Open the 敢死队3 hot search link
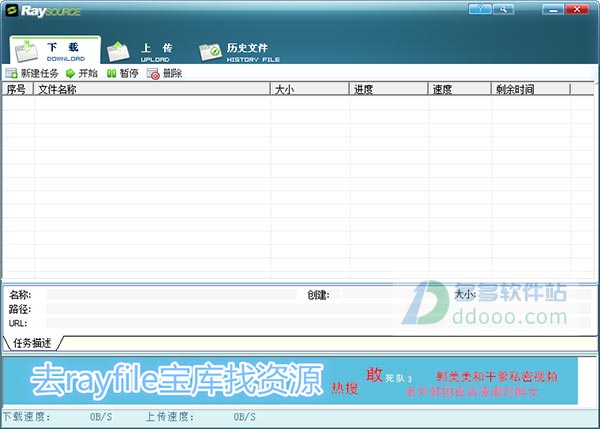 coord(389,375)
